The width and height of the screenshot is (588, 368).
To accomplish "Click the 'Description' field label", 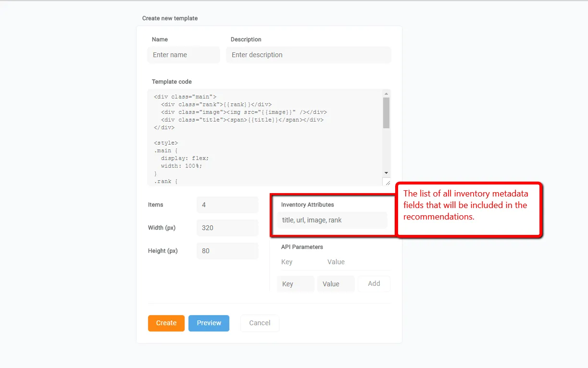I will (246, 39).
